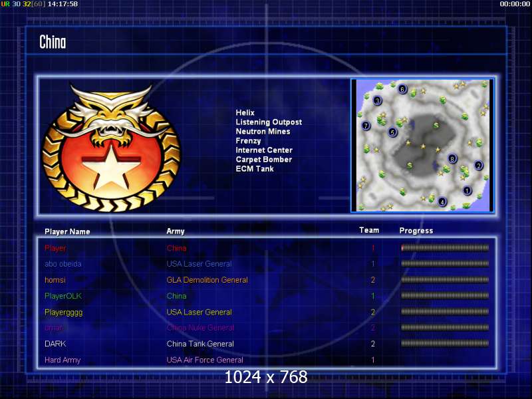Click the '00:00:00' game timer
The image size is (532, 399).
coord(515,4)
